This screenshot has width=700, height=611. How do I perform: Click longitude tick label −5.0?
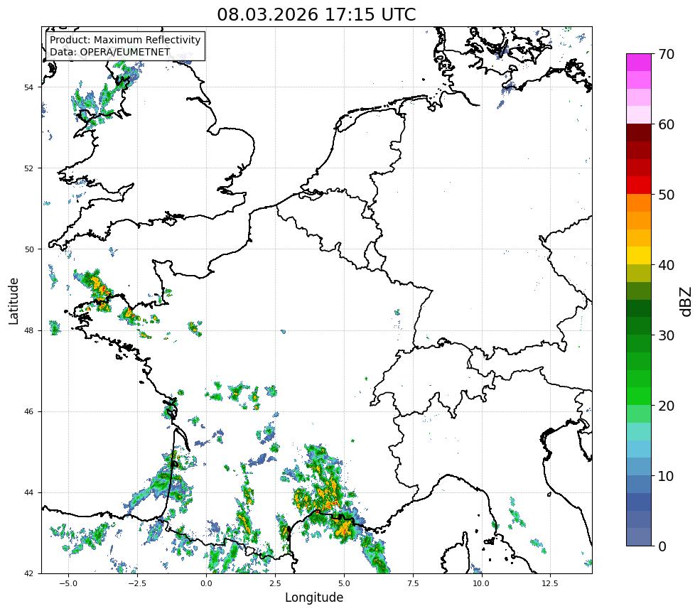(x=68, y=583)
